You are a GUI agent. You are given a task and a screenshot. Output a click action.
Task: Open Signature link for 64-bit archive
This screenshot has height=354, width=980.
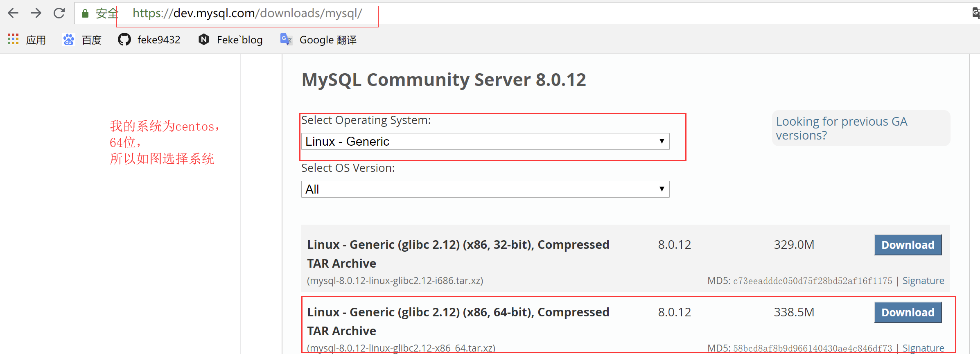(923, 348)
